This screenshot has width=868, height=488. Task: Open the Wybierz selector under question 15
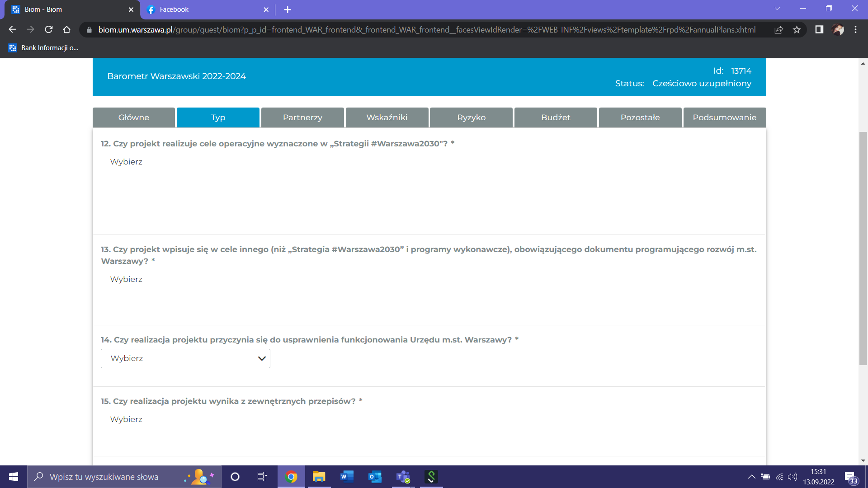126,419
